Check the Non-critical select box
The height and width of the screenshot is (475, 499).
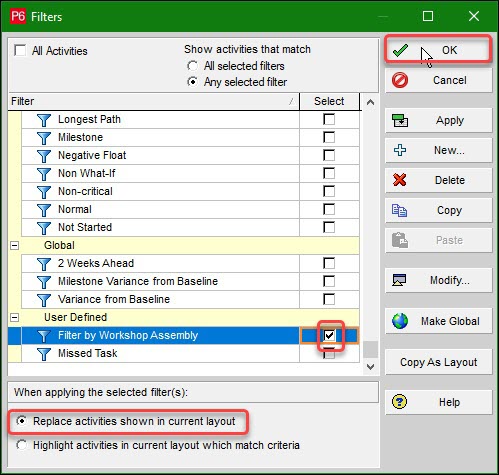(x=329, y=191)
